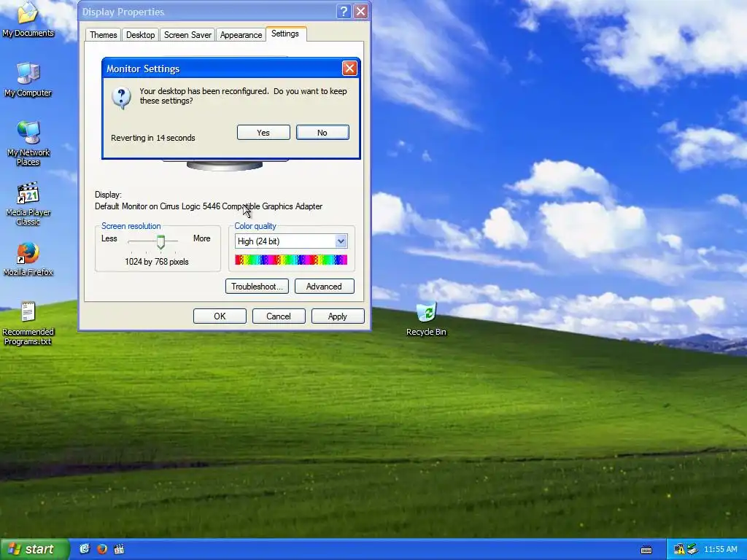Click the Troubleshoot... button
Viewport: 747px width, 560px height.
pos(257,286)
